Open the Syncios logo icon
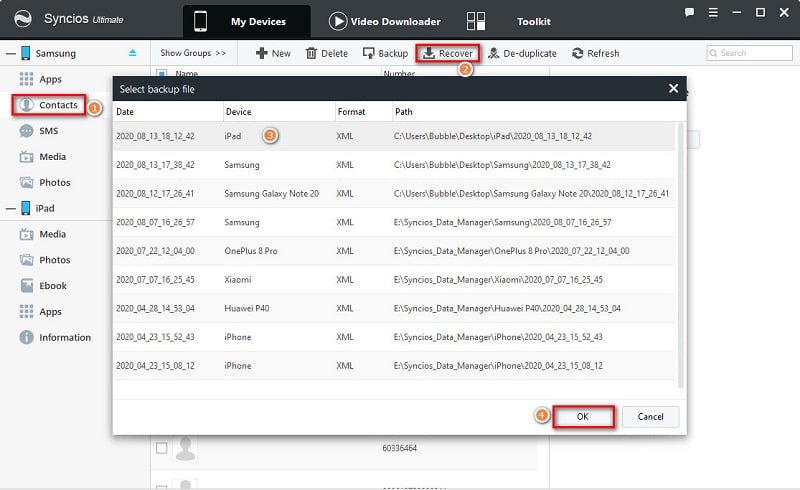800x490 pixels. [22, 19]
